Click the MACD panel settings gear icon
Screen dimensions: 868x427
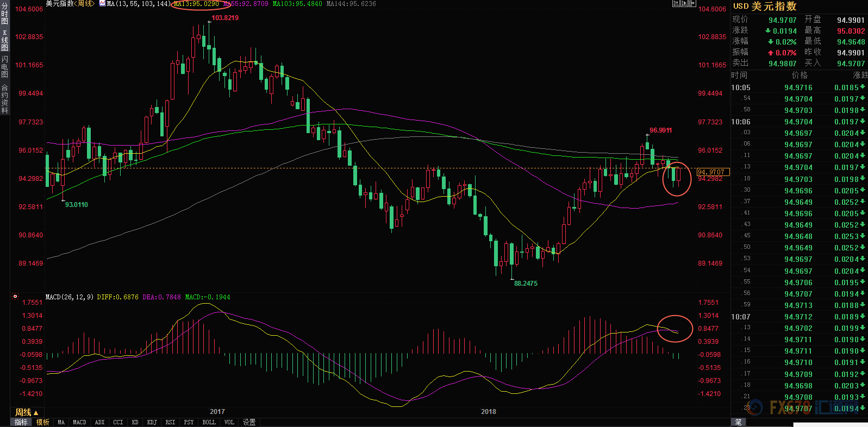(15, 297)
